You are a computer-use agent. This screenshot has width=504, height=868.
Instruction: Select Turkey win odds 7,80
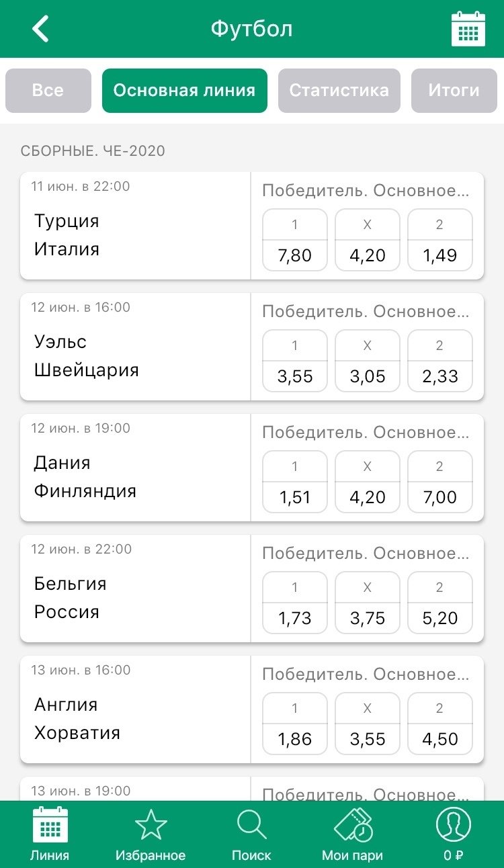(x=294, y=241)
